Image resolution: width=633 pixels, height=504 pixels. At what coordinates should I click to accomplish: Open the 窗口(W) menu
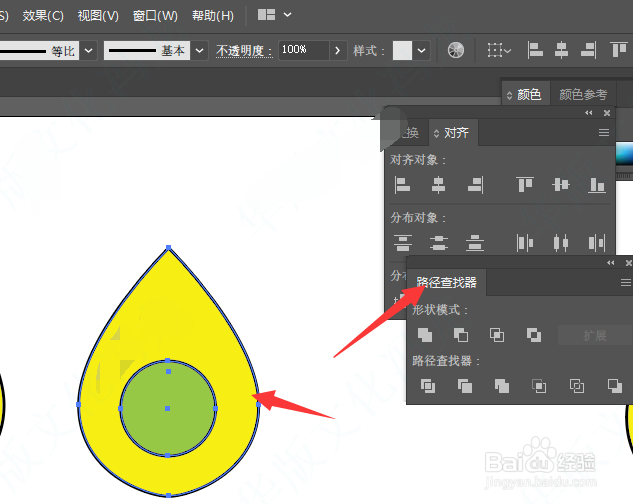(x=155, y=16)
